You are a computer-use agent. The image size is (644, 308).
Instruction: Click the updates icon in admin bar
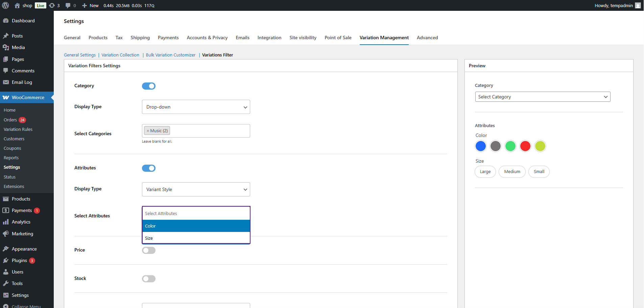pos(52,5)
